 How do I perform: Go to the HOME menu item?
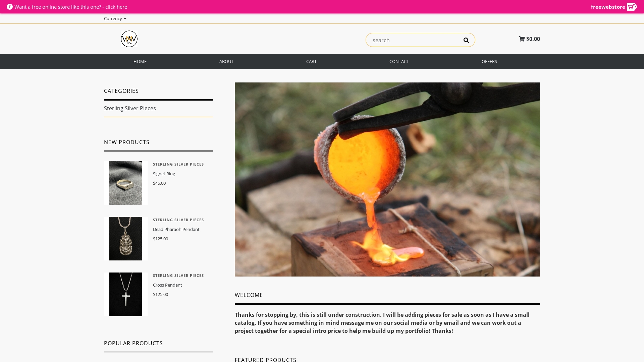tap(140, 61)
